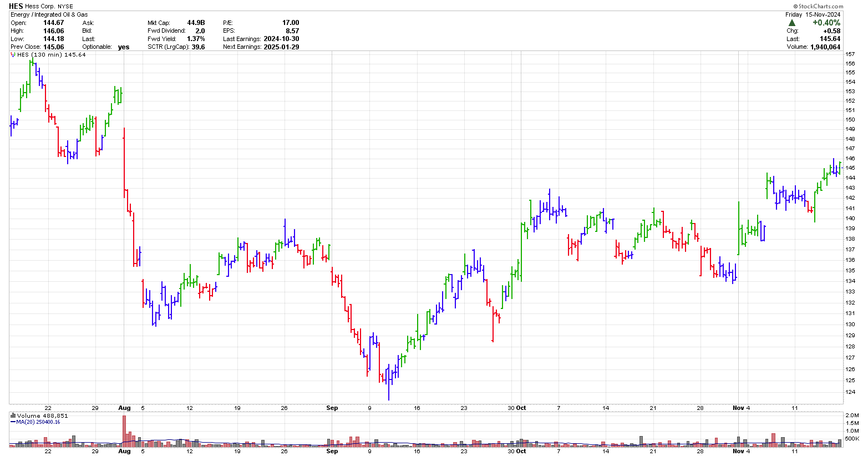Click the High value 146.06
868x456 pixels.
pos(54,31)
